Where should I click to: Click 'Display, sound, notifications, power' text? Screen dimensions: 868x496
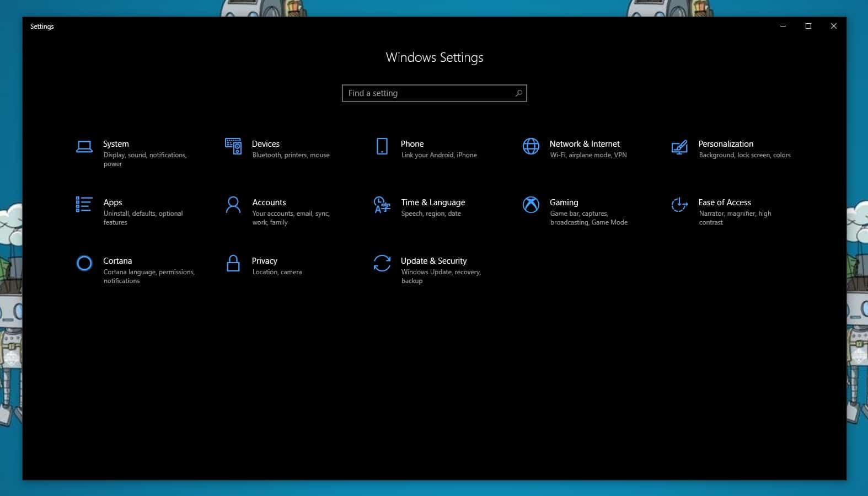(x=145, y=159)
